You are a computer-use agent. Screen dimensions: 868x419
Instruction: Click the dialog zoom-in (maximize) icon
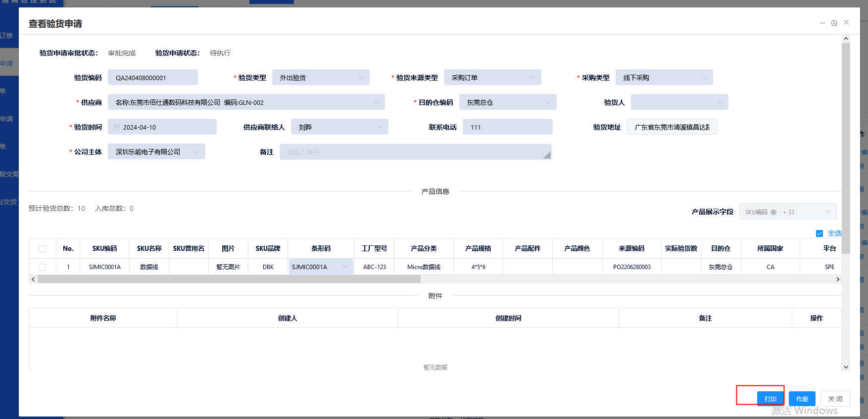[x=834, y=23]
